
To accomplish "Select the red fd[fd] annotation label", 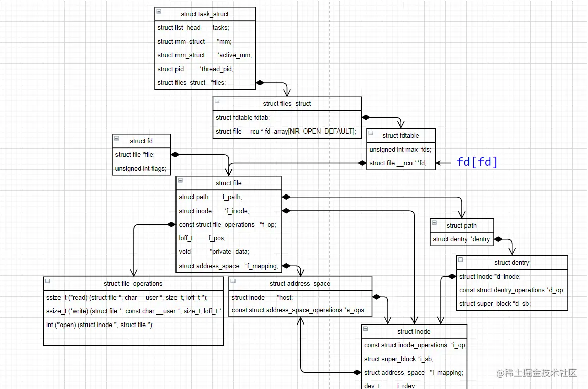I will 476,162.
